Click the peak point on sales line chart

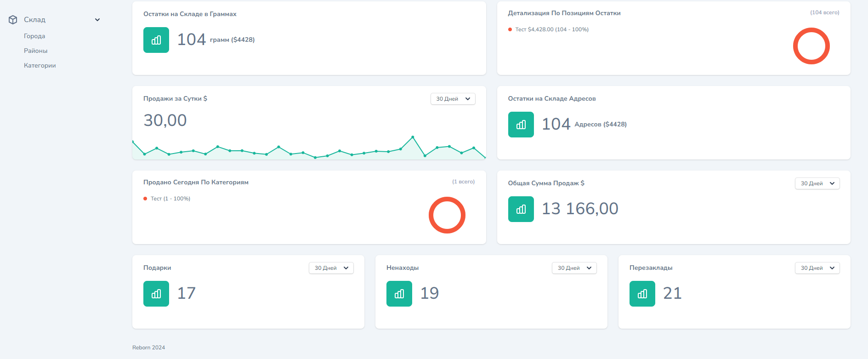413,137
